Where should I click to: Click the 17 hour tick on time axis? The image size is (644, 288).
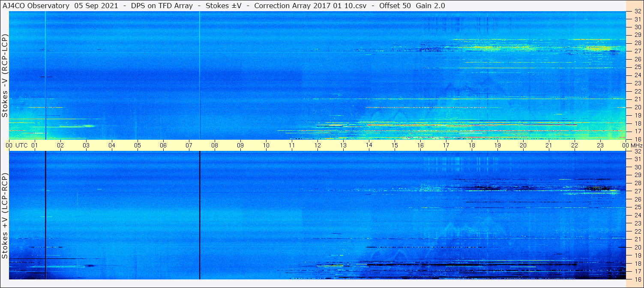(446, 145)
